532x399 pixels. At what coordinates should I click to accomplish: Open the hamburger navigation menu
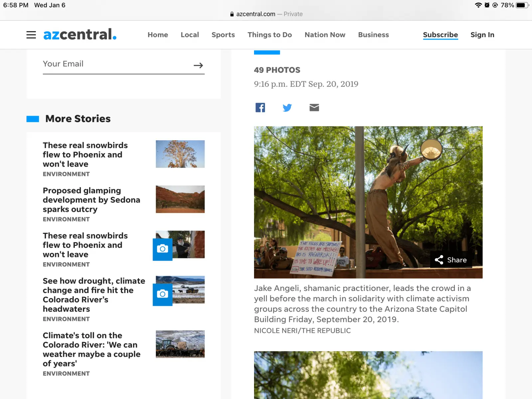(x=31, y=35)
